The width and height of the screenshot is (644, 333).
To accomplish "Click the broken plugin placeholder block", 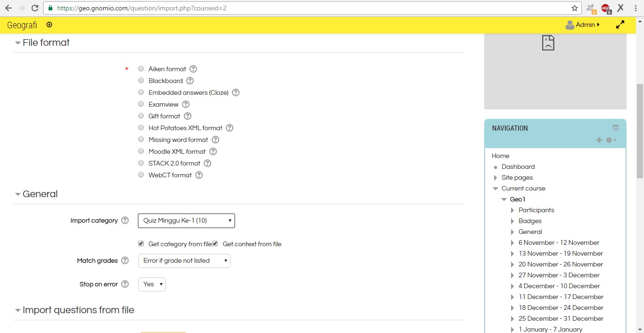I will (555, 71).
